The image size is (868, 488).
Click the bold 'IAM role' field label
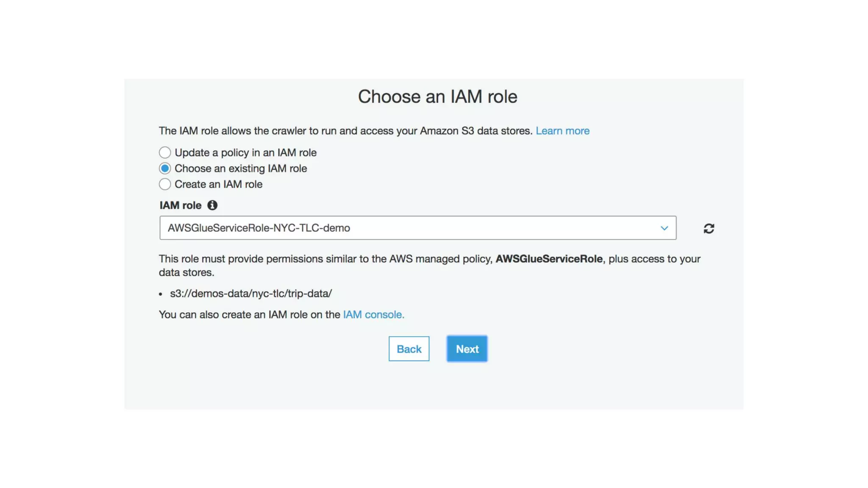181,205
